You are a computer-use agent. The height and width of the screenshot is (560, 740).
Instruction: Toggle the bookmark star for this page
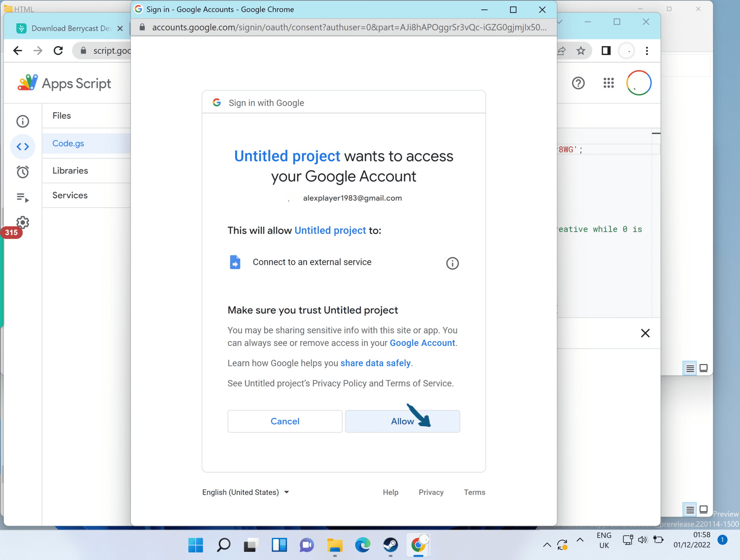click(581, 51)
